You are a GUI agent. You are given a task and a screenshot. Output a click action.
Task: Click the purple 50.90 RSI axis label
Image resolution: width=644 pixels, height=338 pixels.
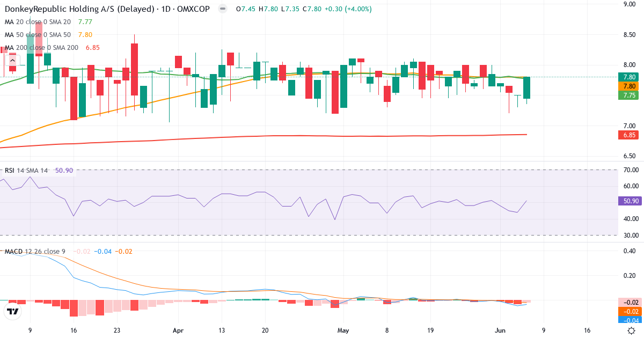629,201
